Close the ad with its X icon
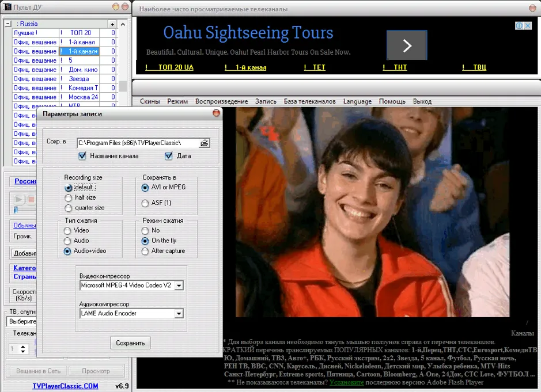Screen dimensions: 541x392 tap(528, 25)
